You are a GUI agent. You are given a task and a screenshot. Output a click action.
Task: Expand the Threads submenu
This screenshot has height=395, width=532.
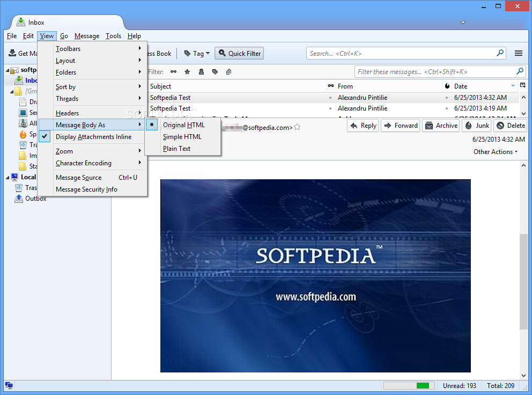(x=93, y=99)
